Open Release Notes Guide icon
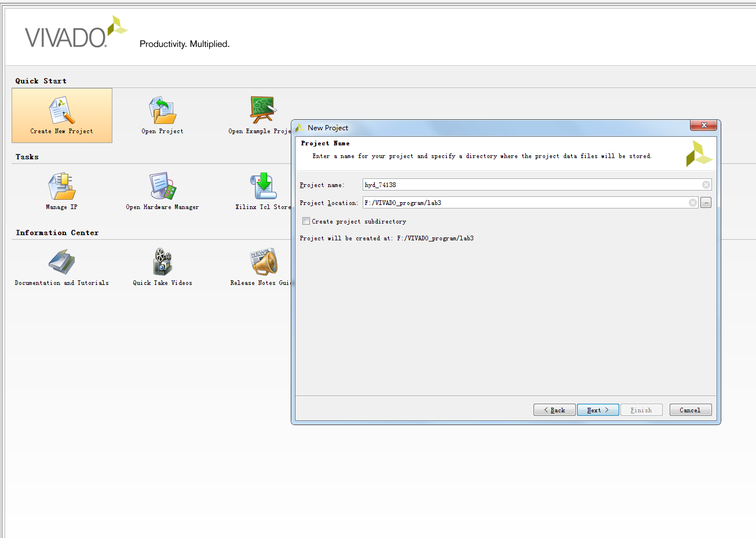Viewport: 756px width, 538px height. point(262,263)
